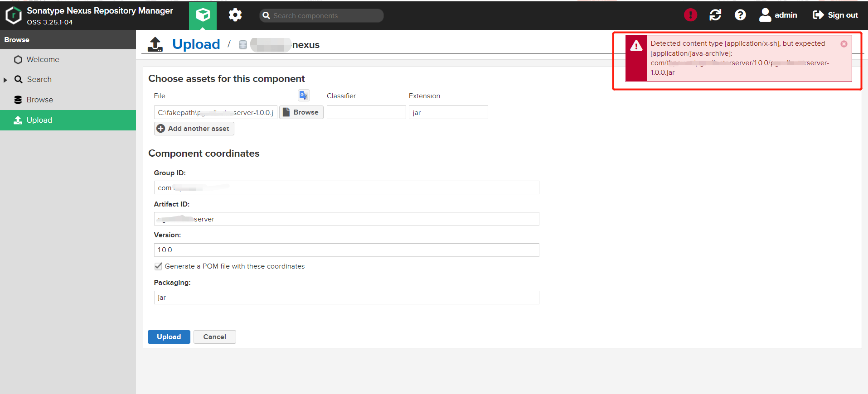Click the repository database icon in breadcrumb

(243, 44)
